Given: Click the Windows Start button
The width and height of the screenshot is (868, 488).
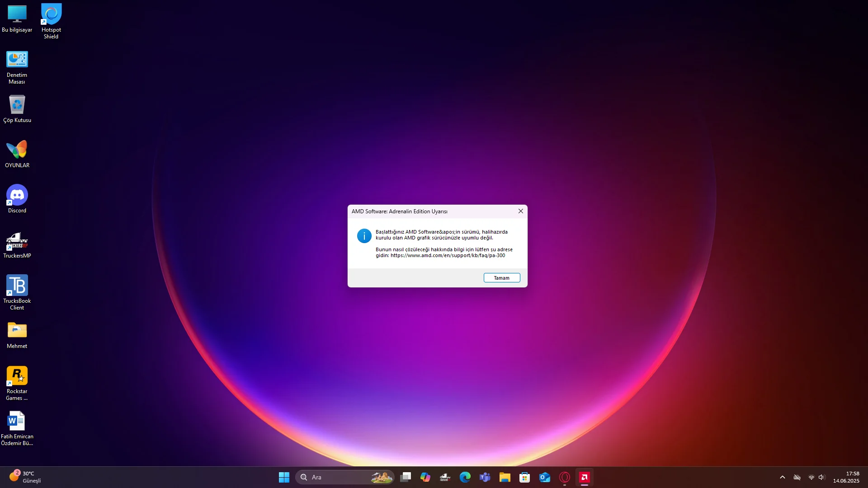Looking at the screenshot, I should pos(284,477).
